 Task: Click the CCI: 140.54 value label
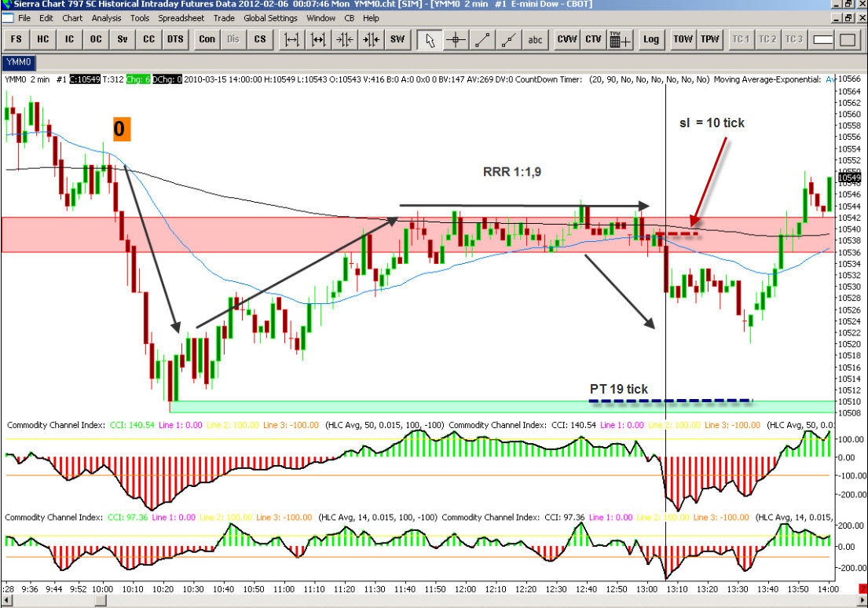click(132, 425)
